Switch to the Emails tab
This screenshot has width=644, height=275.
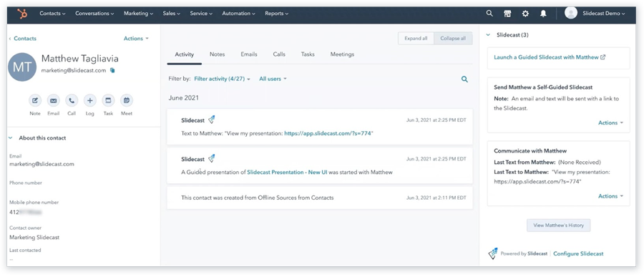click(x=249, y=54)
